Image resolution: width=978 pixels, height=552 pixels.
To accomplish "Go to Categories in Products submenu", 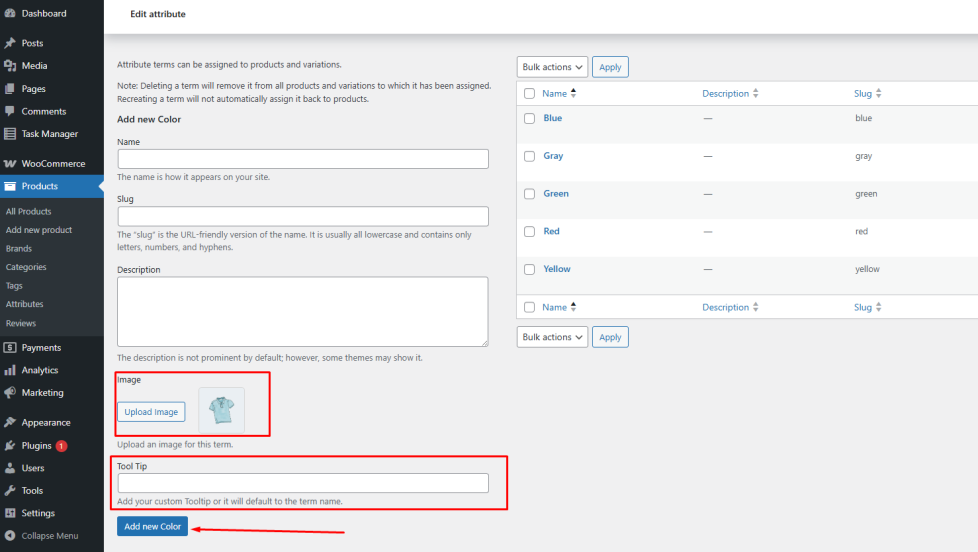I will pyautogui.click(x=26, y=267).
